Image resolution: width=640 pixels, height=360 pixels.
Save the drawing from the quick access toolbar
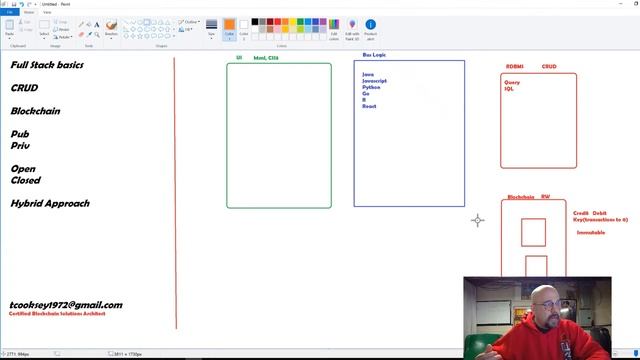click(x=14, y=4)
